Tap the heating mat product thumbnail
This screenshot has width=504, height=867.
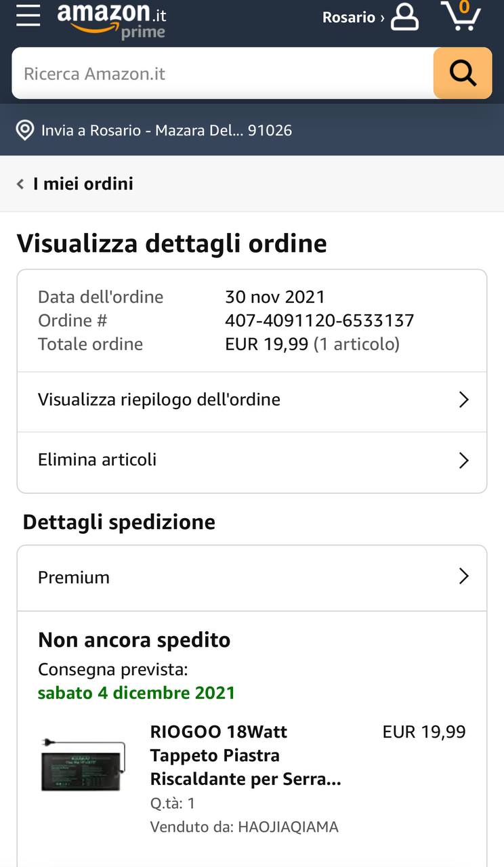pos(83,764)
